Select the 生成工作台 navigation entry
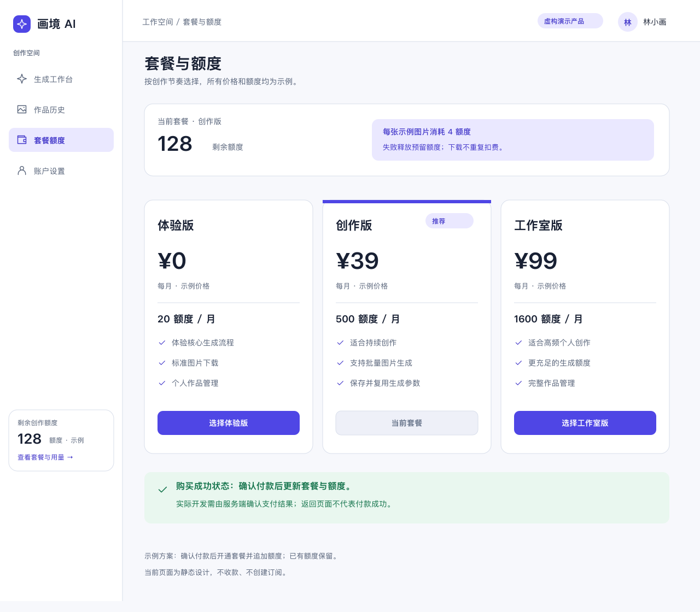 click(61, 79)
